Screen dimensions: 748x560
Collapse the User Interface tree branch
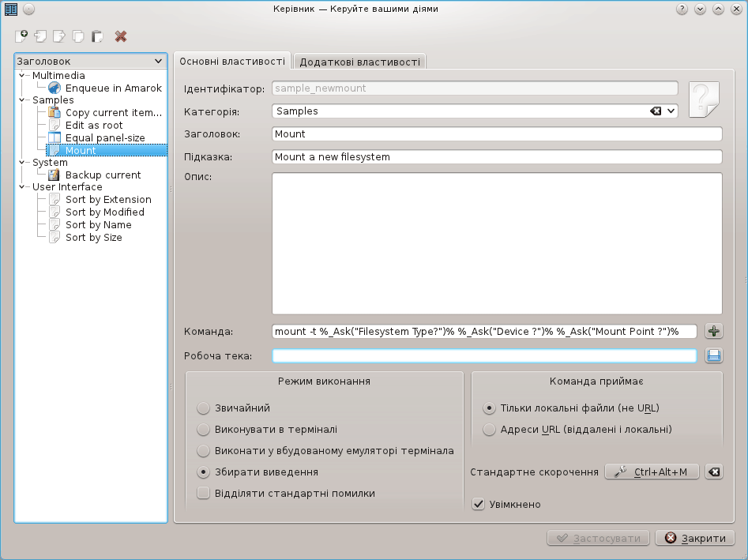coord(21,187)
